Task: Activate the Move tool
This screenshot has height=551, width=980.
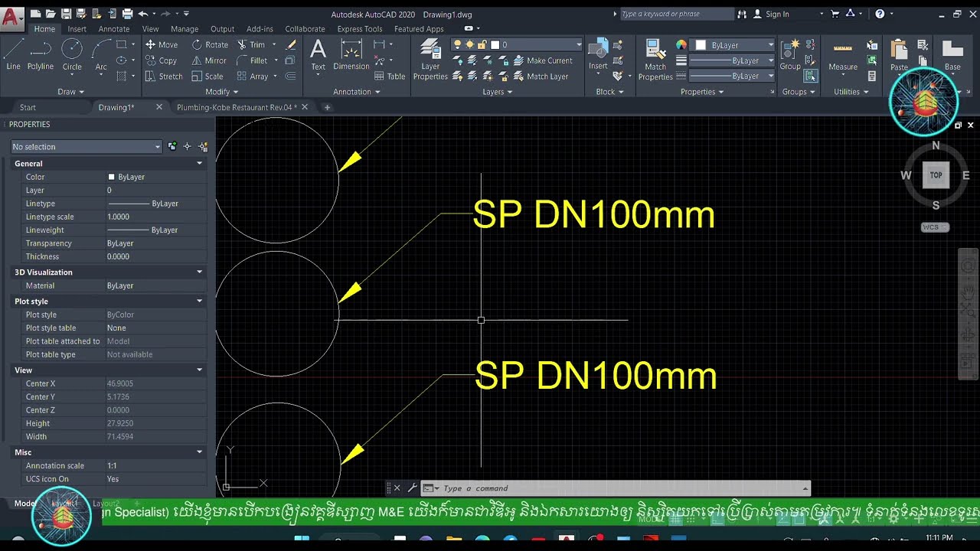Action: pos(162,44)
